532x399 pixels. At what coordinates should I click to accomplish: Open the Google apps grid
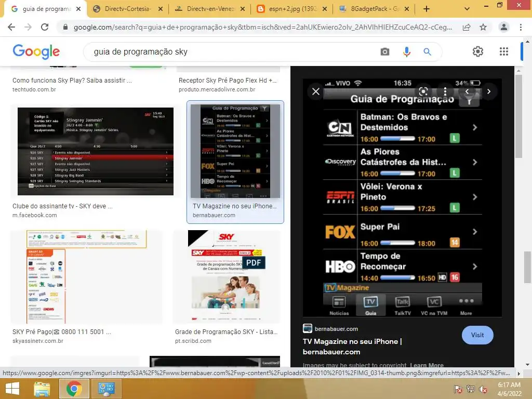pos(504,51)
